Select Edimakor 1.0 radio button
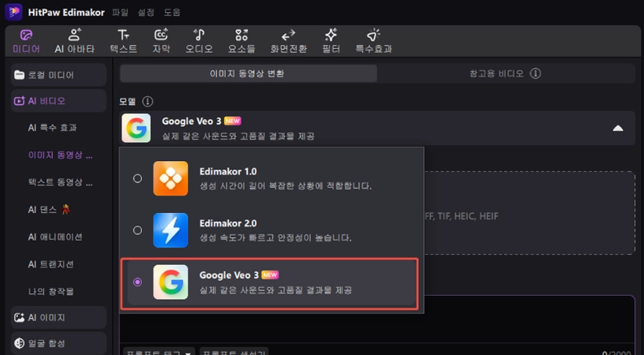Viewport: 644px width, 355px height. [x=137, y=178]
